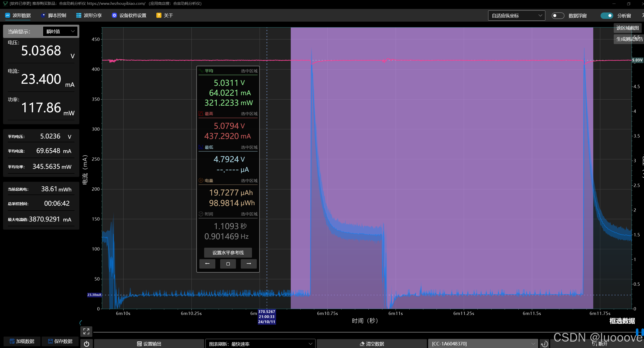Click the 设置水平参考线 button
Image resolution: width=644 pixels, height=348 pixels.
(228, 253)
